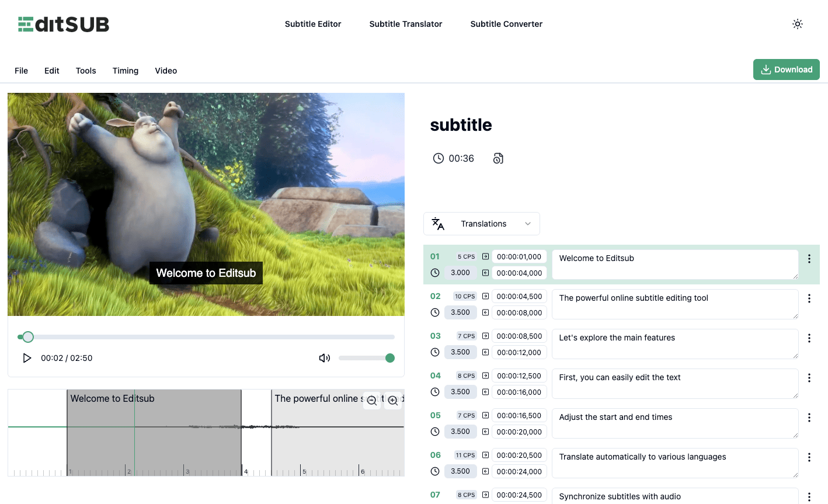Click the set-end-time arrow icon on subtitle 02
Screen dimensions: 828x504
click(486, 312)
